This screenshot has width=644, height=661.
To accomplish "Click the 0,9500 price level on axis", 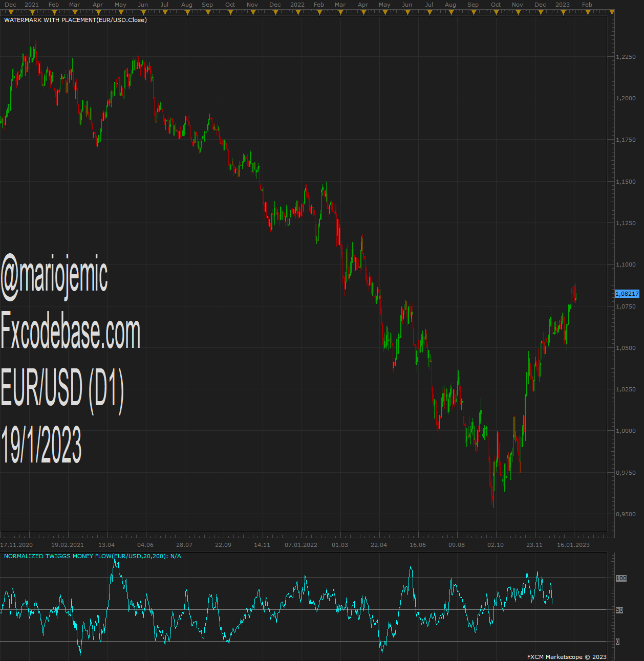I will tap(626, 514).
